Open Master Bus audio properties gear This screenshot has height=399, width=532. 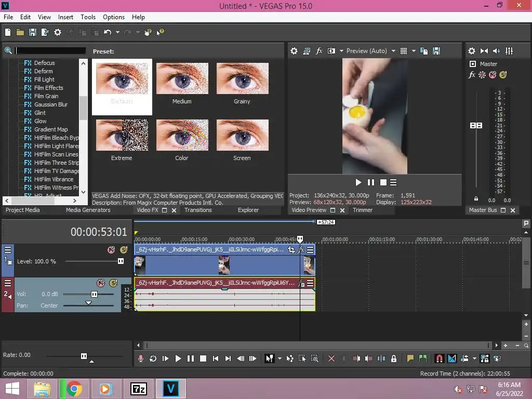472,51
